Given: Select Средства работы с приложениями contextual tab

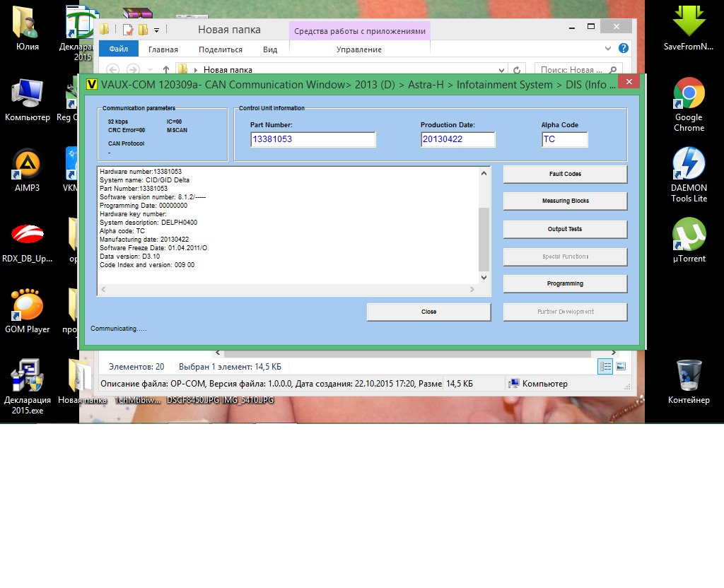Looking at the screenshot, I should coord(360,31).
